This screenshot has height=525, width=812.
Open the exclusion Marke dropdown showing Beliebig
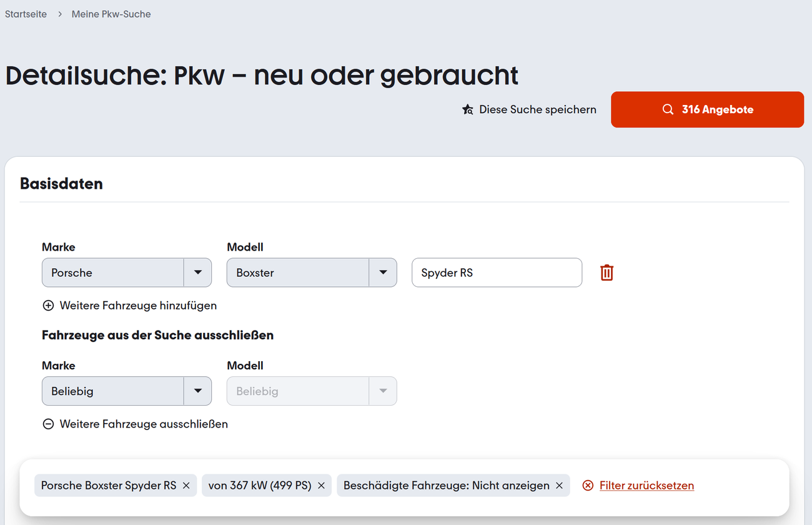click(127, 391)
